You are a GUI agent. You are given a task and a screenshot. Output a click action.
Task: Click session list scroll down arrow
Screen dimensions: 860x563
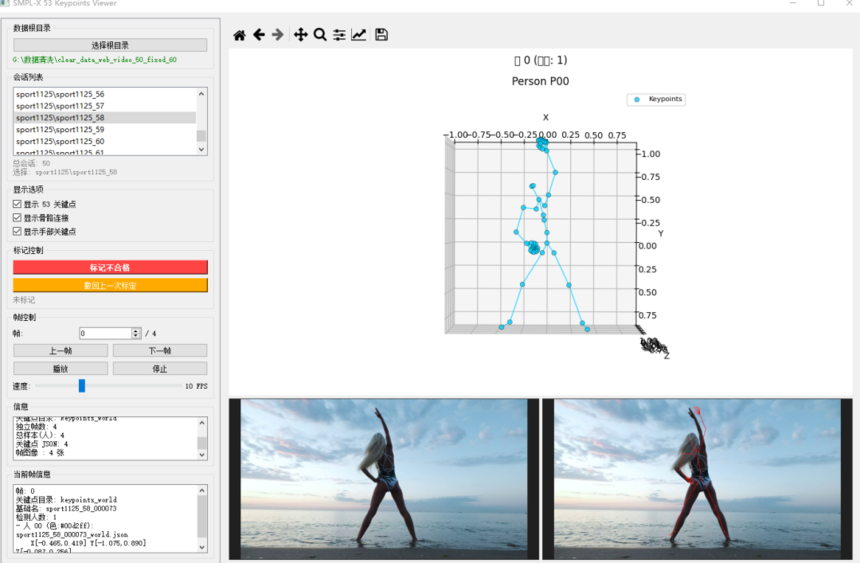tap(201, 149)
